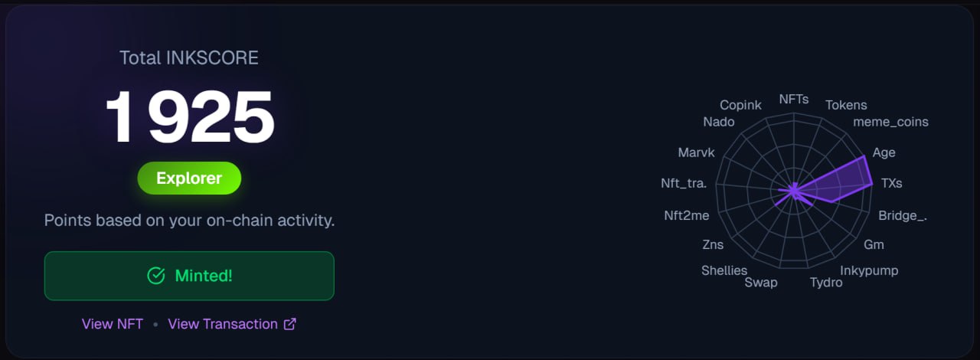Screen dimensions: 980x360
Task: Click the meme_coins radar chart label
Action: click(890, 122)
